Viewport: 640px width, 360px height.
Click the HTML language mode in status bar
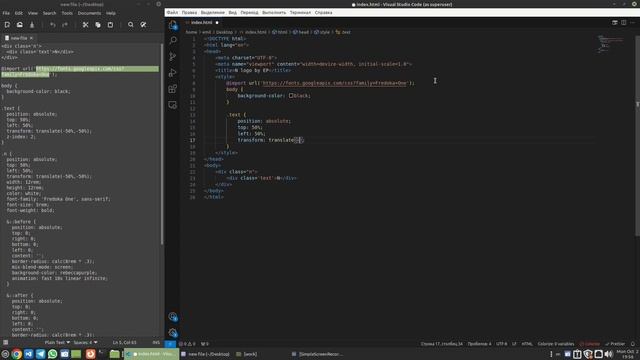[527, 344]
